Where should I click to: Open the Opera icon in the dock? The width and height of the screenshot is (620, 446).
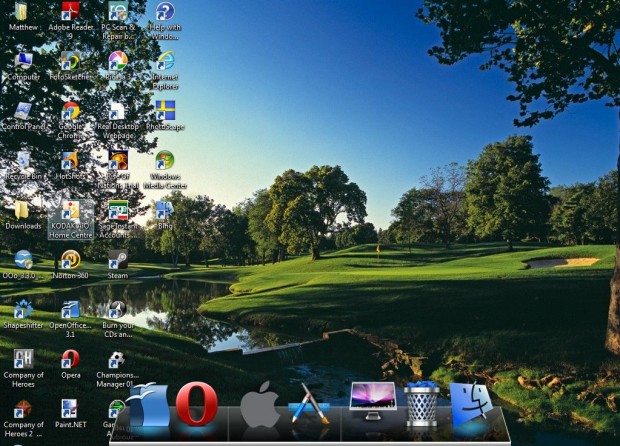tap(196, 405)
